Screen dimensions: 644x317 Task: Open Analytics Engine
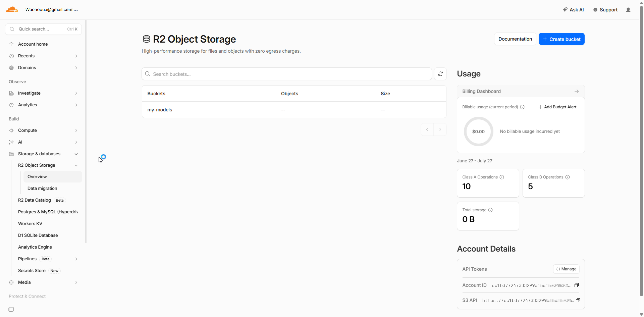pos(35,247)
